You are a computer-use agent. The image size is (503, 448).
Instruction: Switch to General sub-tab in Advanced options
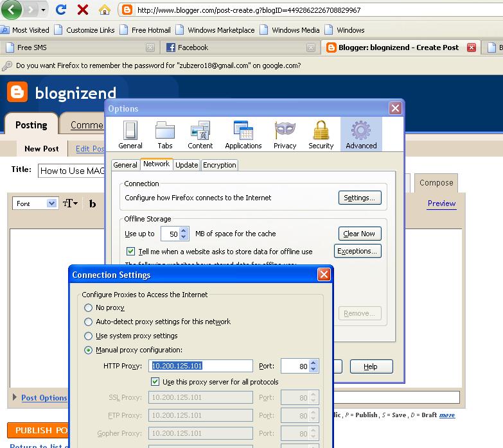pyautogui.click(x=125, y=165)
